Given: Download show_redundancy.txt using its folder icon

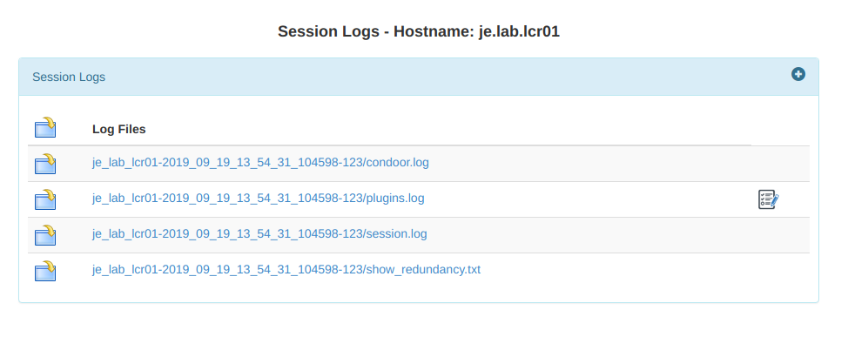Looking at the screenshot, I should point(45,271).
